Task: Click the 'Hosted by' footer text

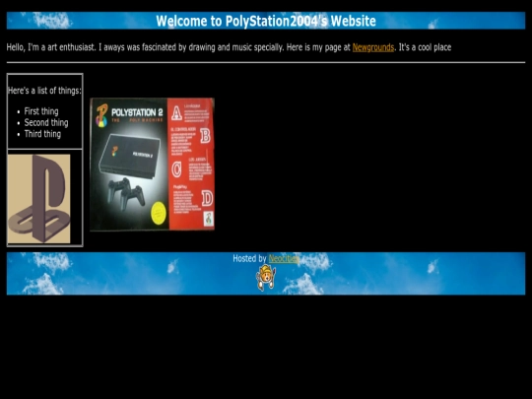Action: 249,258
